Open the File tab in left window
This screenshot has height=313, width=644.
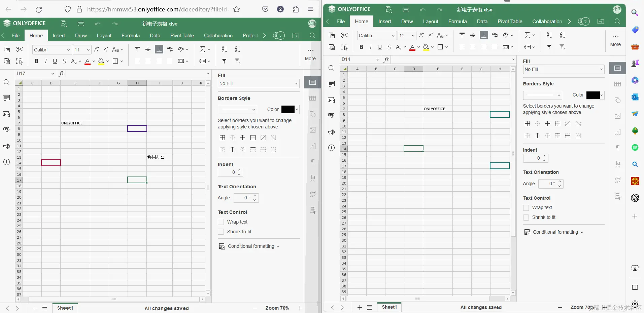15,36
